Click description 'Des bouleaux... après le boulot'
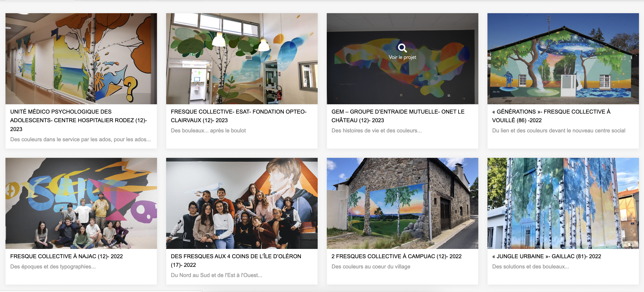 (x=208, y=131)
